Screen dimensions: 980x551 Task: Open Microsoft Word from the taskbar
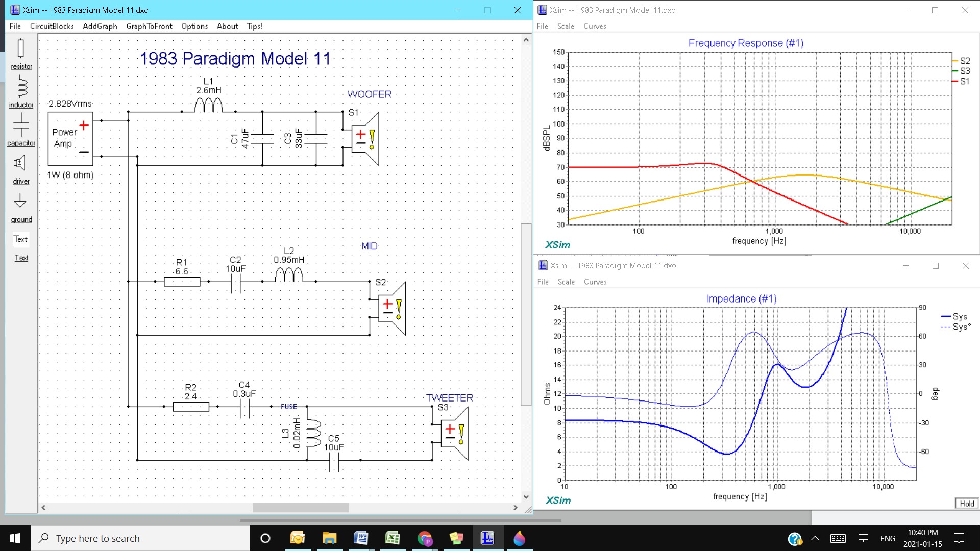(361, 538)
